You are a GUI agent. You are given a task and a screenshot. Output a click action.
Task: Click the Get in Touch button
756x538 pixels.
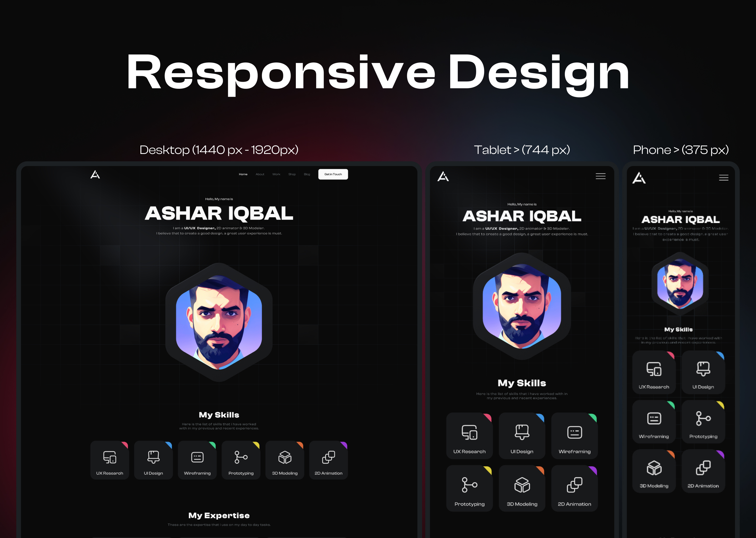333,174
